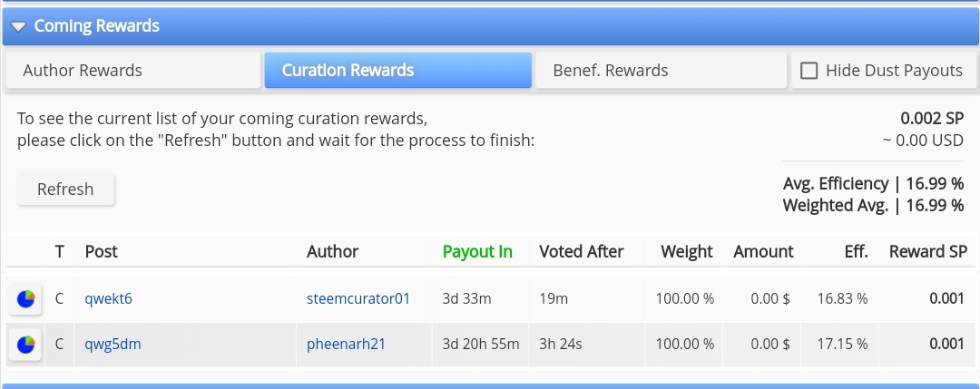This screenshot has height=389, width=980.
Task: Visit author steemcurator01 profile link
Action: click(358, 299)
